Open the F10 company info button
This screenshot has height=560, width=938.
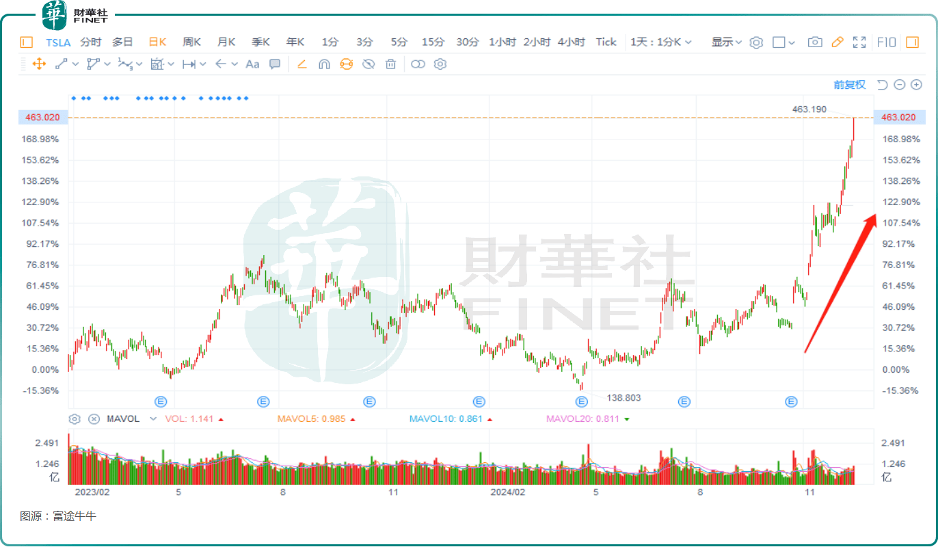[x=887, y=42]
